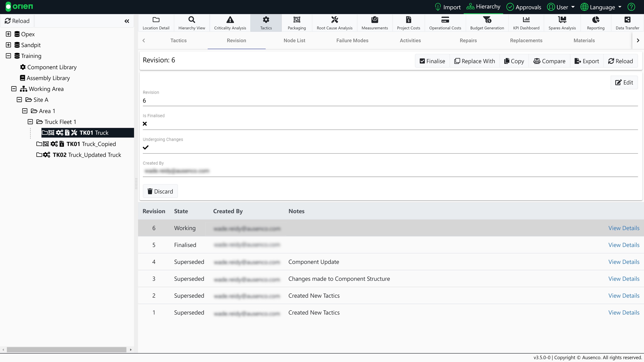Open the Budget Generation module
Image resolution: width=644 pixels, height=362 pixels.
coord(487,23)
